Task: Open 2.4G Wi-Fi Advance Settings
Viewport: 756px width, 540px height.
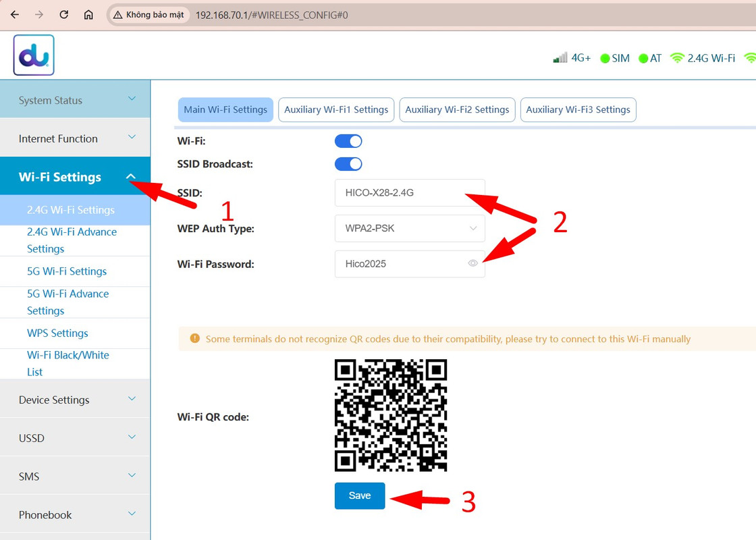Action: pyautogui.click(x=75, y=240)
